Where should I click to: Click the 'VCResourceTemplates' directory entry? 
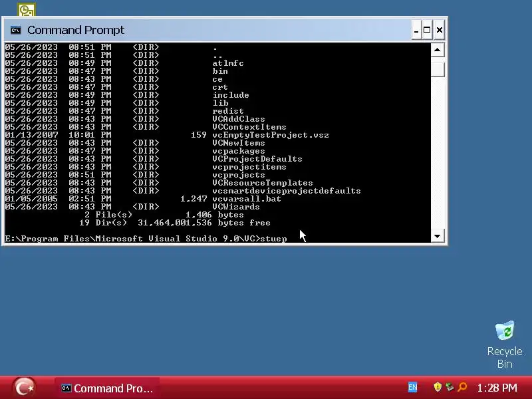263,183
